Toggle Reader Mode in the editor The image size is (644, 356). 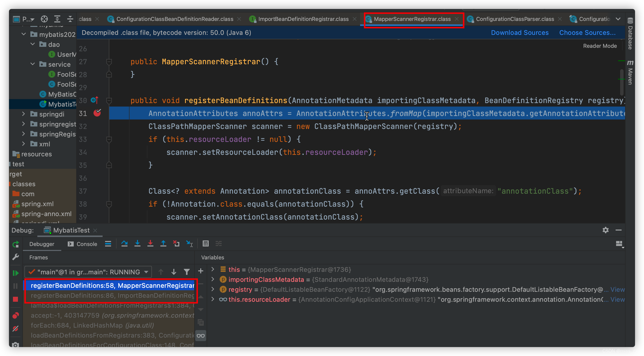pos(600,46)
